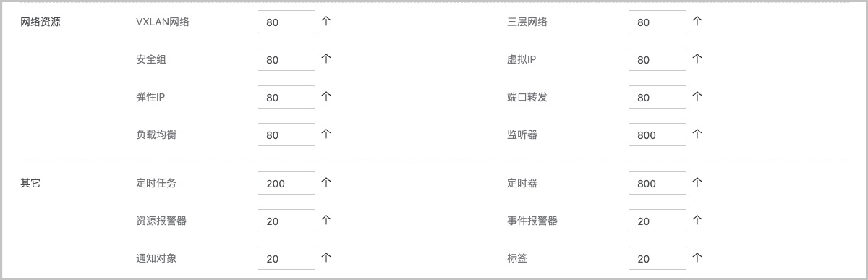Screen dimensions: 868x280
Task: Click the 网络资源 section label
Action: tap(41, 22)
